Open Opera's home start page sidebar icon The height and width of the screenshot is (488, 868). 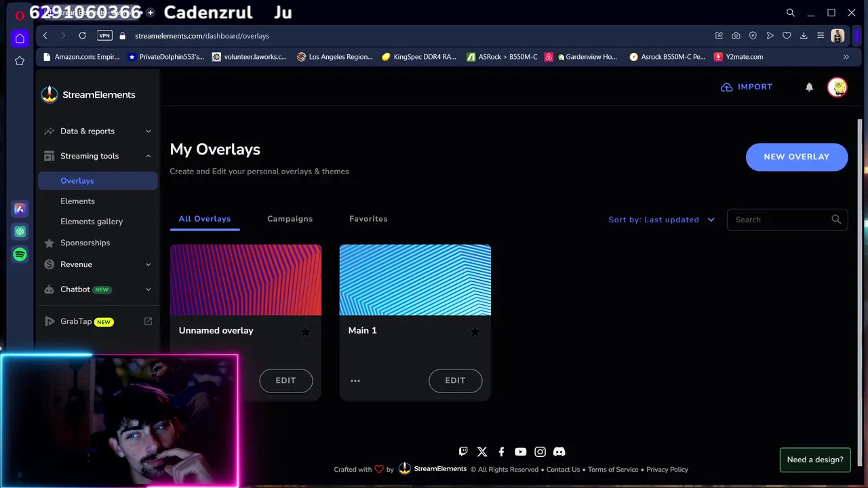20,38
